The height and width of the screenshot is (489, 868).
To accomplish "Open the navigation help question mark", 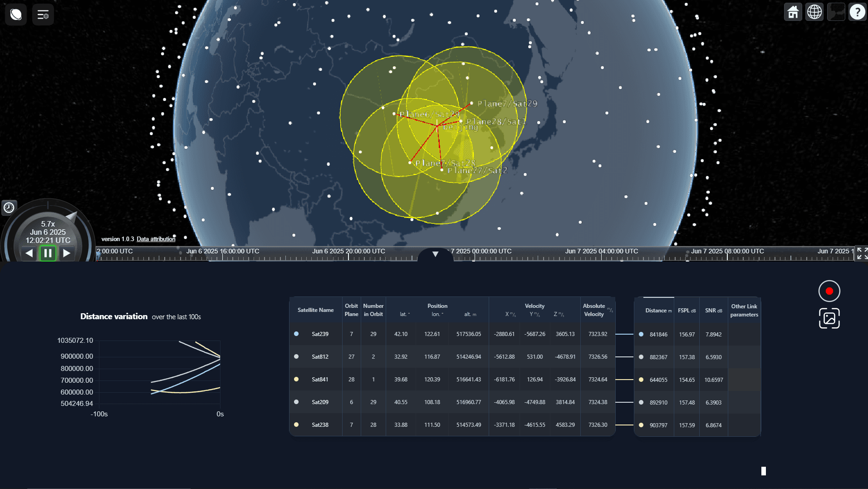I will (x=857, y=12).
